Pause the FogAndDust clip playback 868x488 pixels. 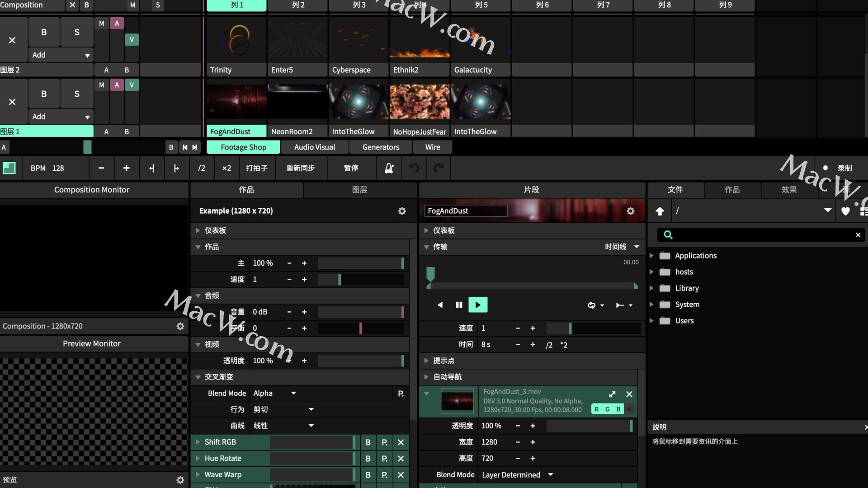click(459, 305)
